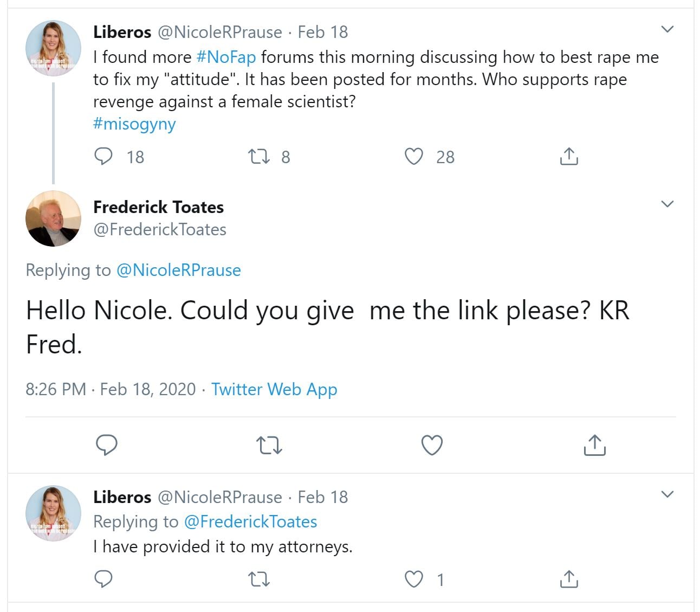Open the top tweet's more options chevron

point(667,29)
